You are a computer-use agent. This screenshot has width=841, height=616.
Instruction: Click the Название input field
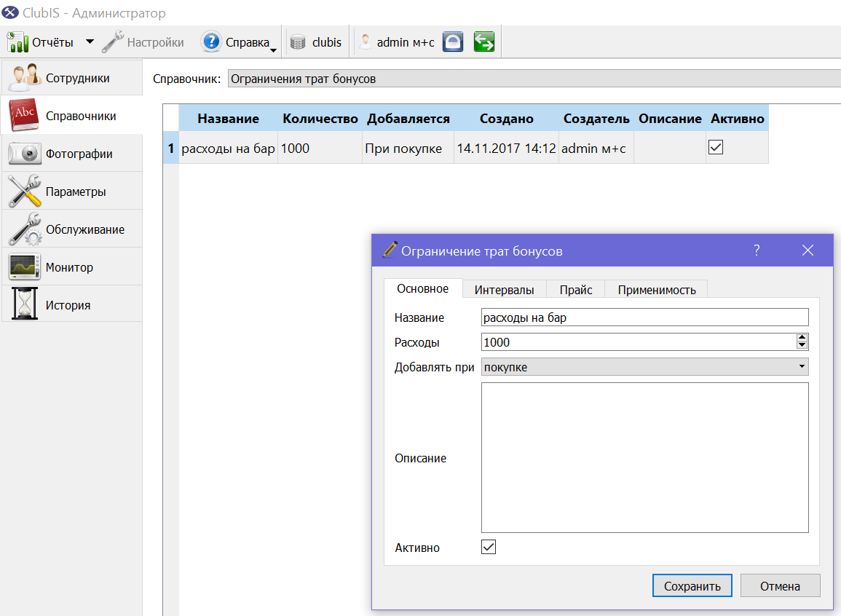644,317
